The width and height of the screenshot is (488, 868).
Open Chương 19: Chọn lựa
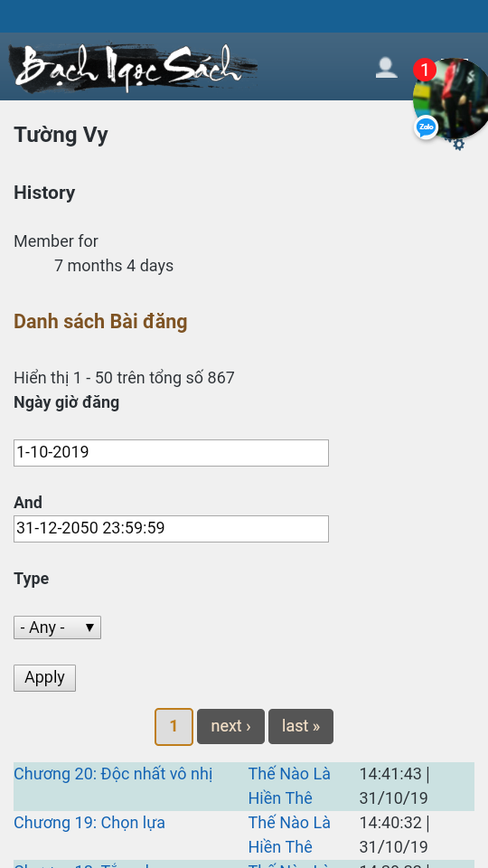click(89, 823)
